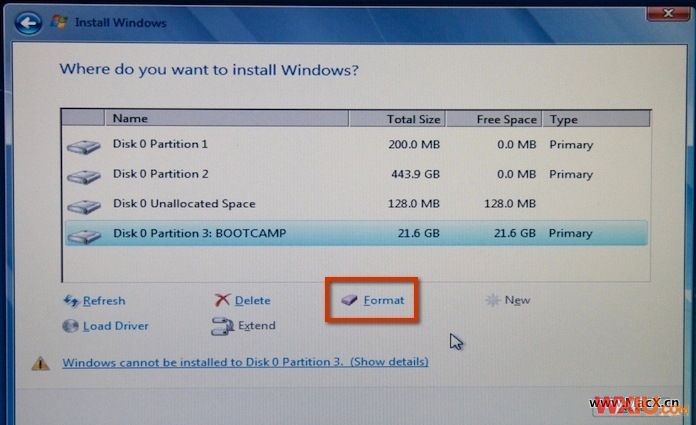Select Disk 0 Partition 2 row
696x425 pixels.
point(356,174)
